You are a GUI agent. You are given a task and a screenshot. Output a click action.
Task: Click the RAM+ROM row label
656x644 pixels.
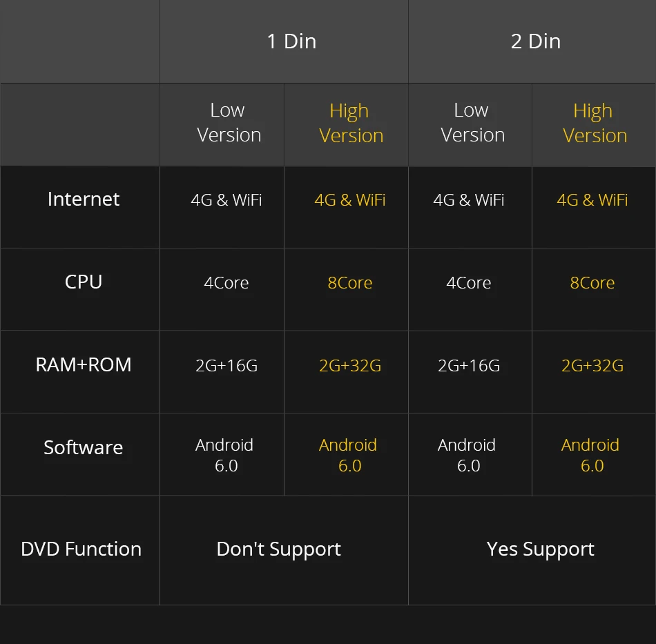84,364
